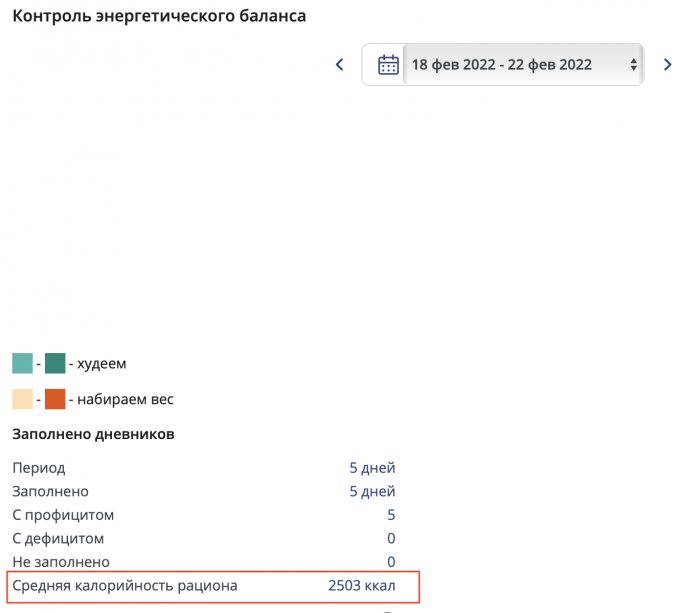
Task: Click the Не заполнено value 0
Action: coord(391,562)
